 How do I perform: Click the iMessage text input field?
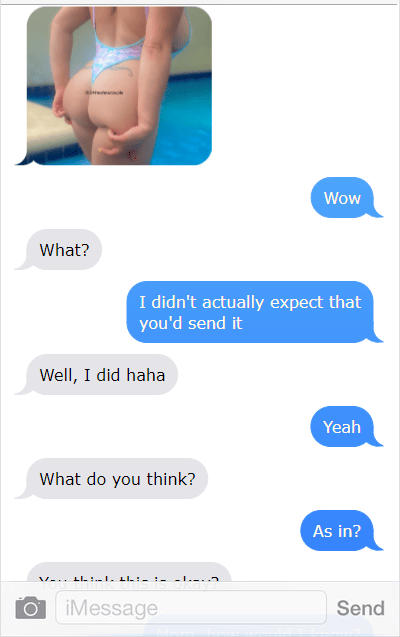[191, 608]
